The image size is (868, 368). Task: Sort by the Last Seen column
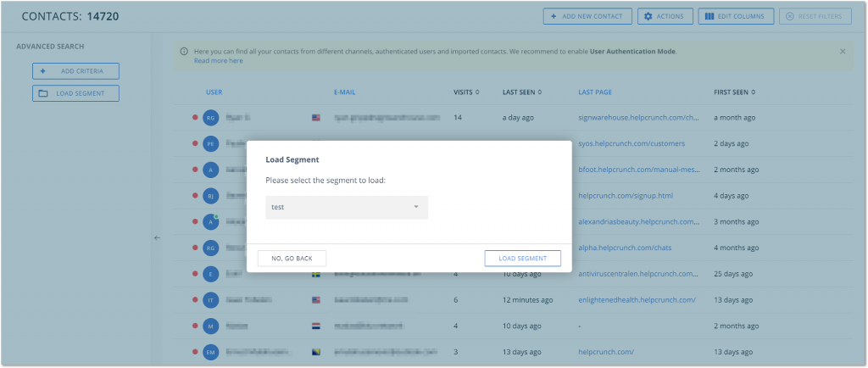coord(522,92)
